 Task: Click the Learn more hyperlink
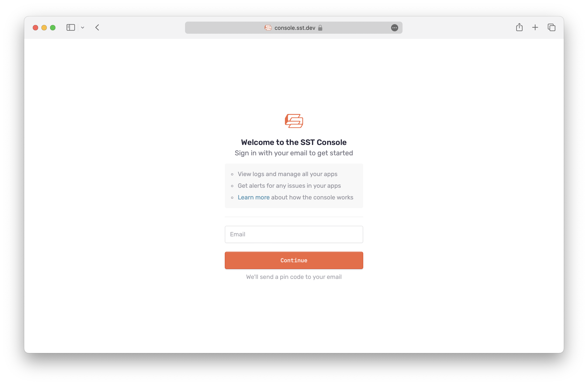tap(254, 197)
